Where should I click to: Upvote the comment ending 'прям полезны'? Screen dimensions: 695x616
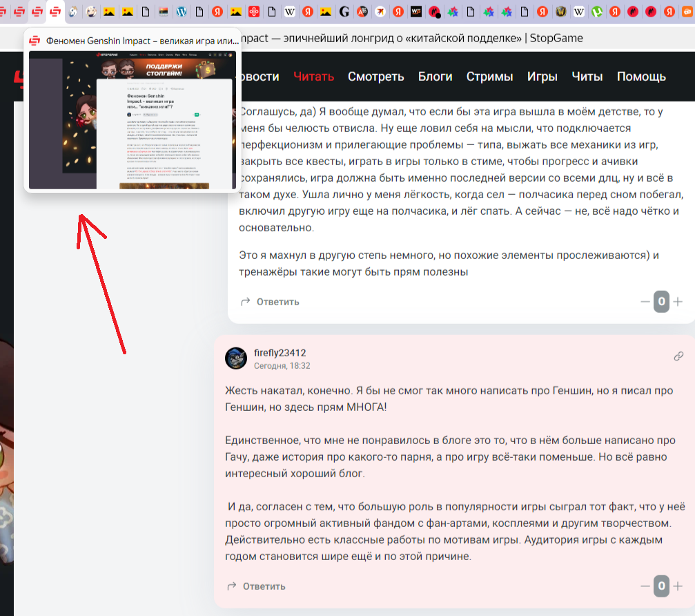(678, 302)
